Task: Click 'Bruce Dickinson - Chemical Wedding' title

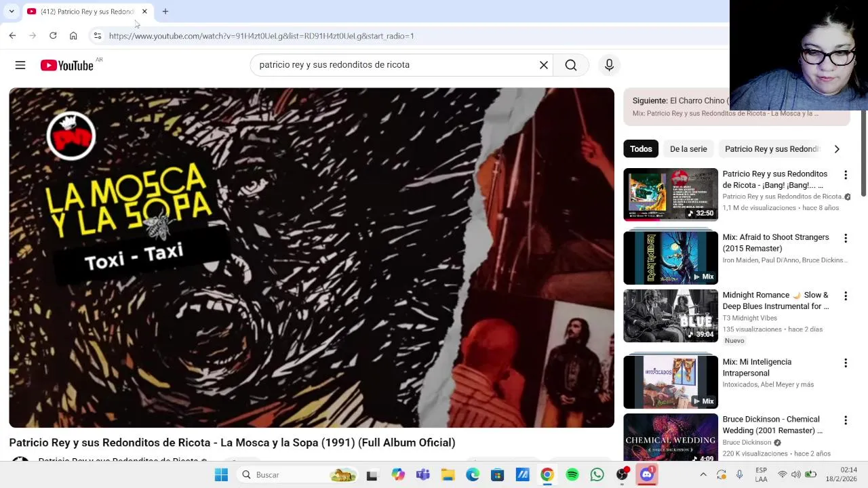Action: pyautogui.click(x=772, y=425)
